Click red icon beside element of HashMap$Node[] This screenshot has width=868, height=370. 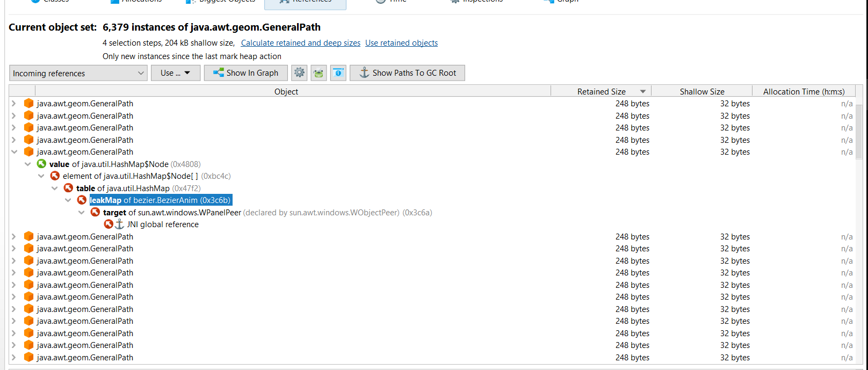pyautogui.click(x=55, y=176)
